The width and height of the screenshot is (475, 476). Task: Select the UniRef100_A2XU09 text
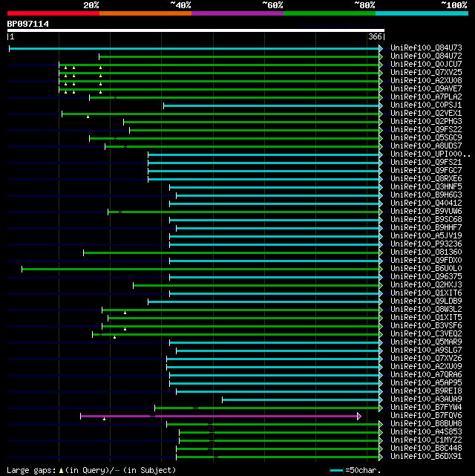coord(426,367)
